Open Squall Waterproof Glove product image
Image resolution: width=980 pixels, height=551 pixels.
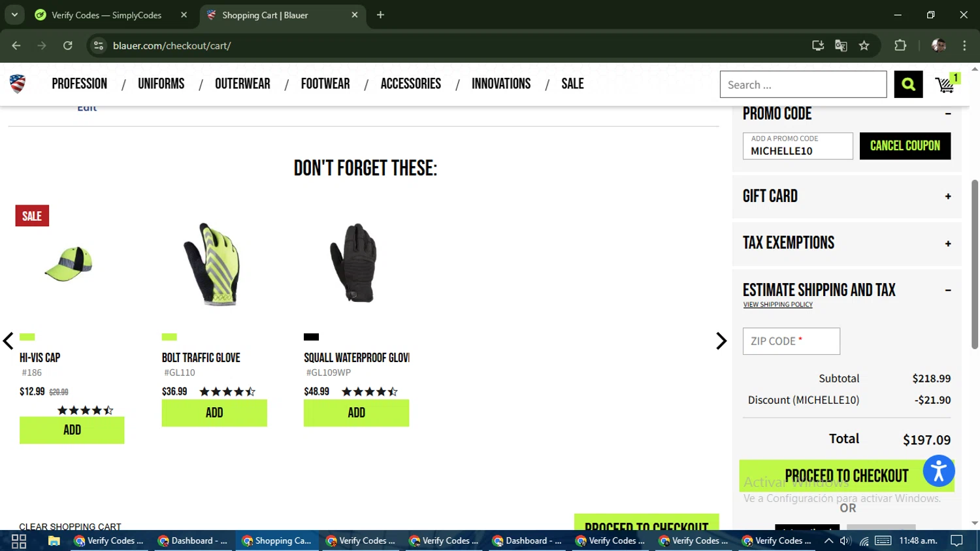coord(355,263)
